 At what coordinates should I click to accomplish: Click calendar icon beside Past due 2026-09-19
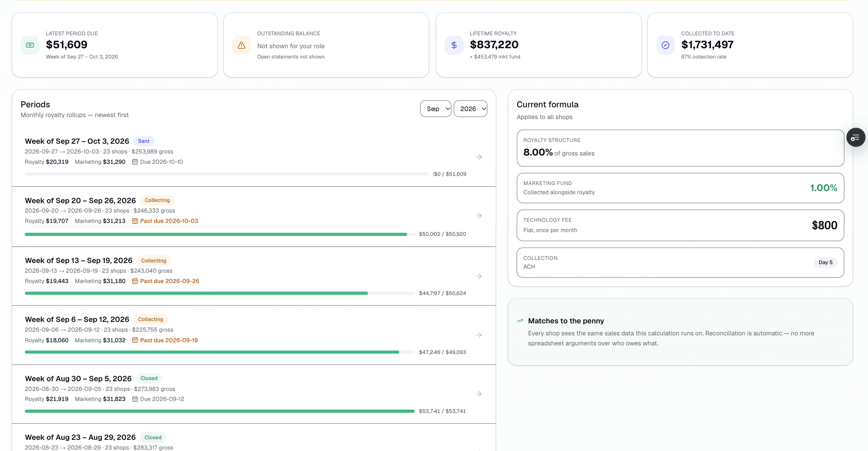[135, 340]
